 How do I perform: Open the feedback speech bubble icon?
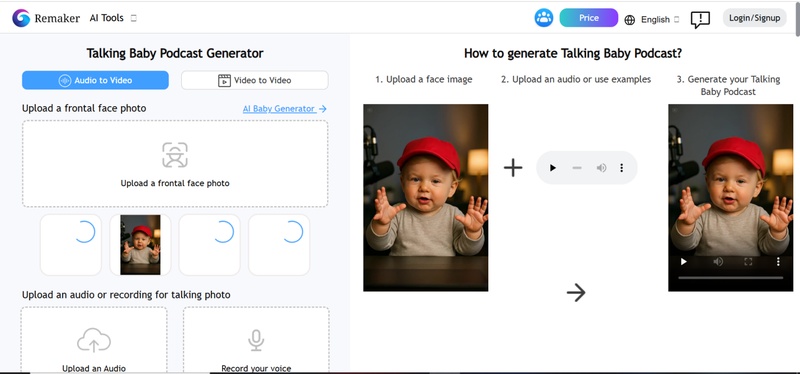700,20
